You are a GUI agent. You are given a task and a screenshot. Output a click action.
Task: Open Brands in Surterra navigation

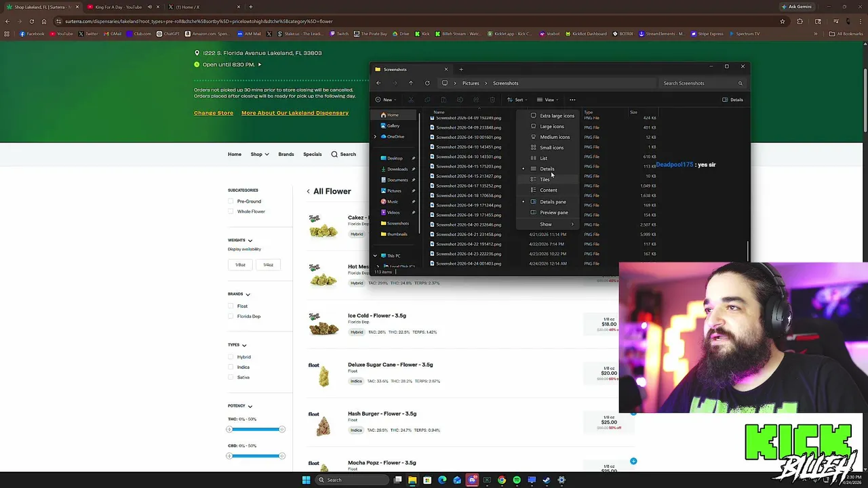tap(286, 155)
